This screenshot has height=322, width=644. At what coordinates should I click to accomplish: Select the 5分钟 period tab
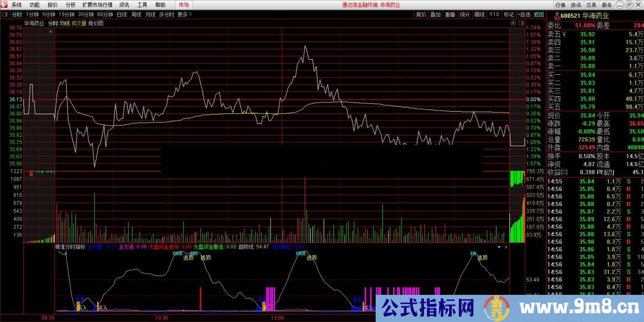click(x=49, y=14)
